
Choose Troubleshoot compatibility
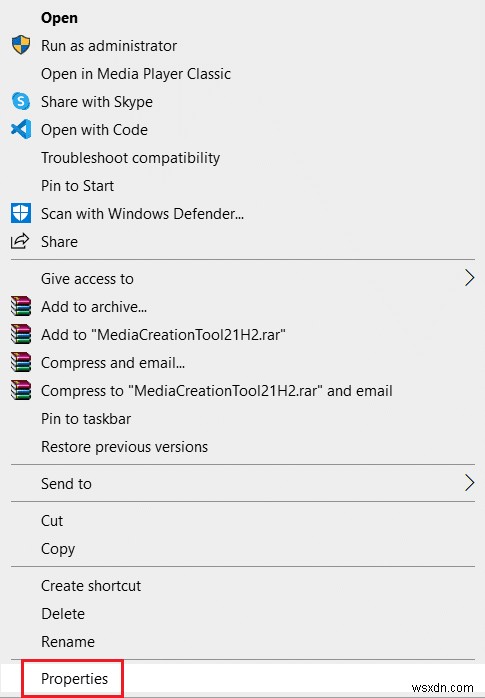pyautogui.click(x=130, y=158)
